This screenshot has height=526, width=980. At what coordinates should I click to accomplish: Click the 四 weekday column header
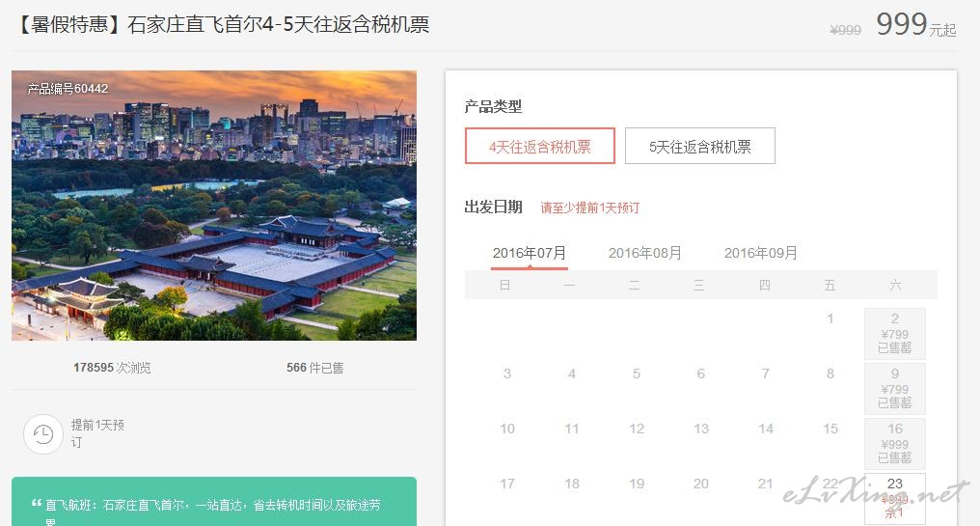pos(764,286)
